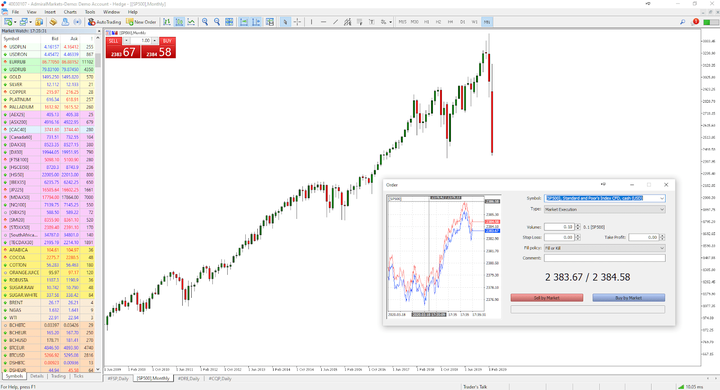Open the Charts menu
The image size is (720, 390).
70,11
